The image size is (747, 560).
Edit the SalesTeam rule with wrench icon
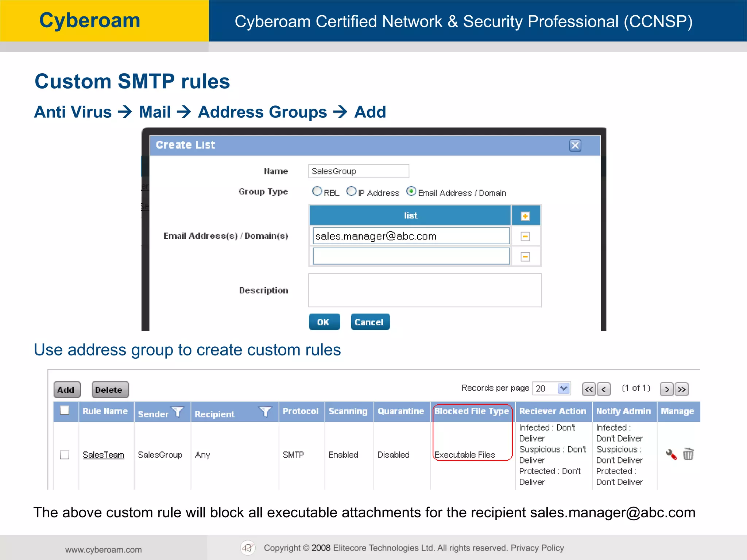coord(671,454)
